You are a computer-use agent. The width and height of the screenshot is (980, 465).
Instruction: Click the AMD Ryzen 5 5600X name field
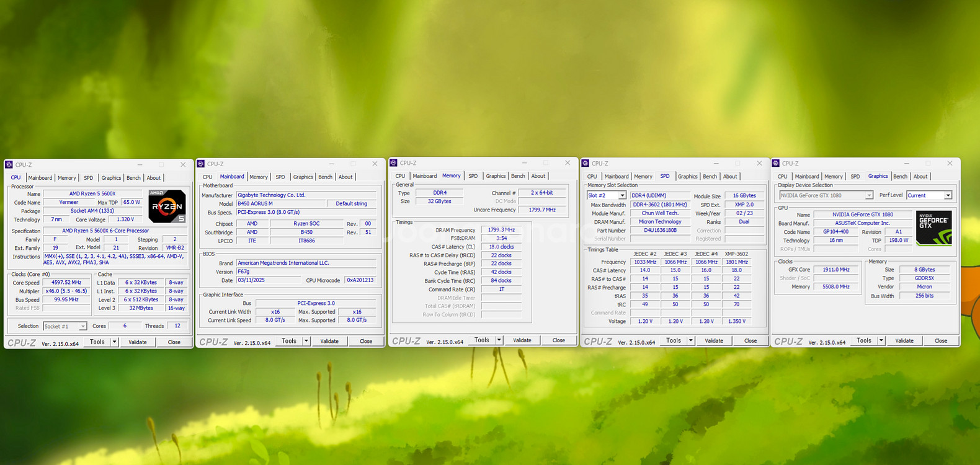tap(92, 194)
